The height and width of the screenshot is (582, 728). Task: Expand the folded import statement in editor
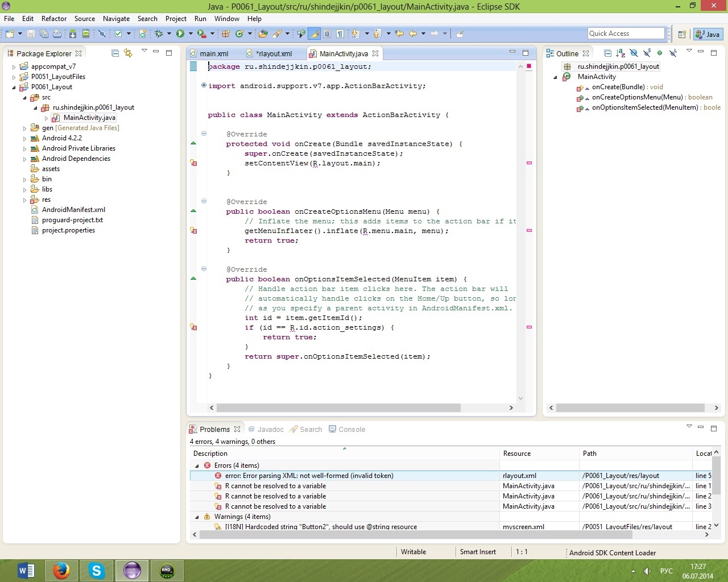pyautogui.click(x=204, y=85)
